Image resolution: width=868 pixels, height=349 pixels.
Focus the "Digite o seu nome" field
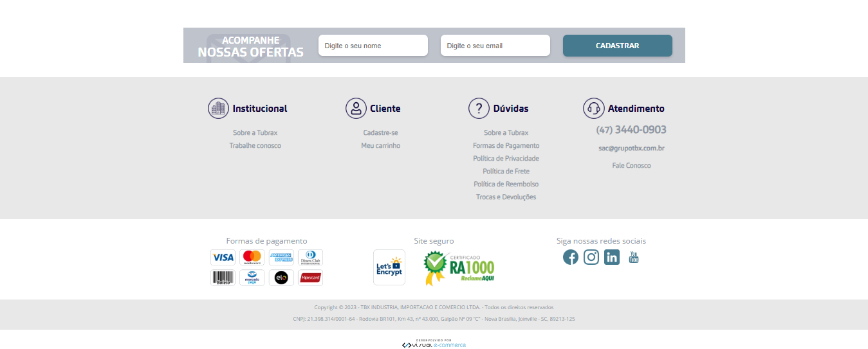coord(373,46)
